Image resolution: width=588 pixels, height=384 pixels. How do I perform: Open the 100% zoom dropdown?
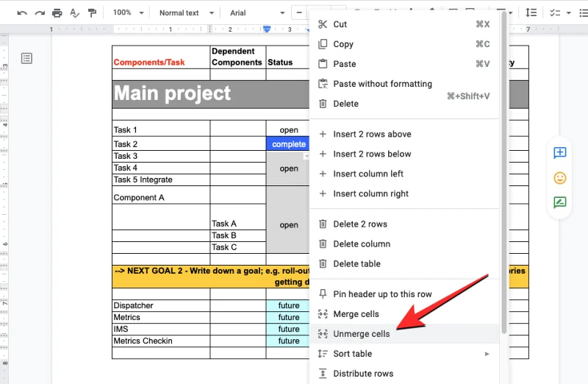click(x=128, y=13)
